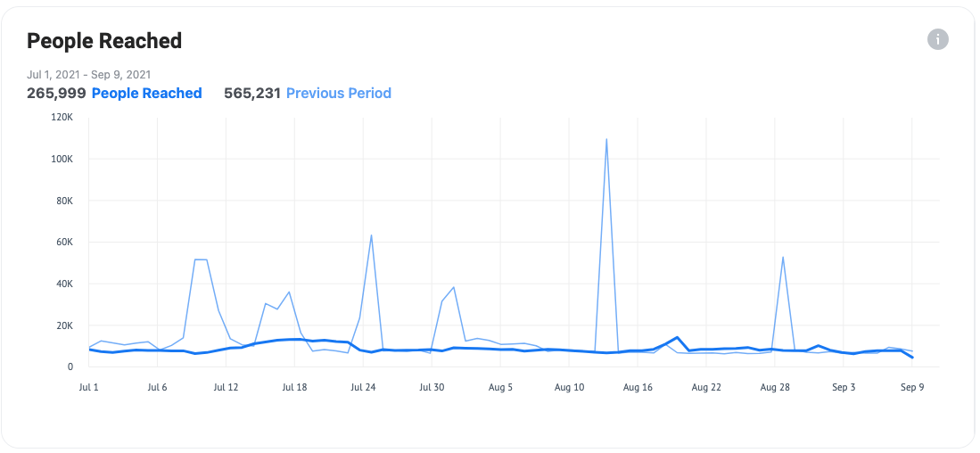Select the Jul 1, 2021 - Sep 9, 2021 date range
The width and height of the screenshot is (980, 453).
click(x=89, y=74)
